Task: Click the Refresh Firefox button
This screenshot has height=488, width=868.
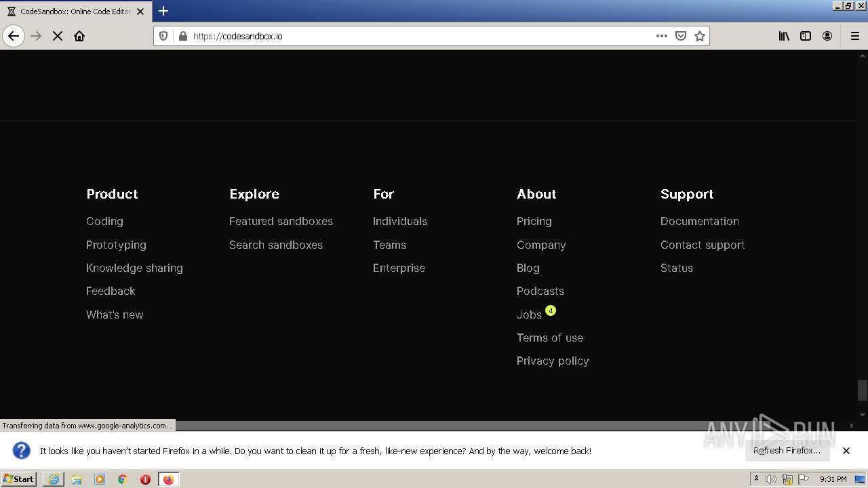Action: pos(787,451)
